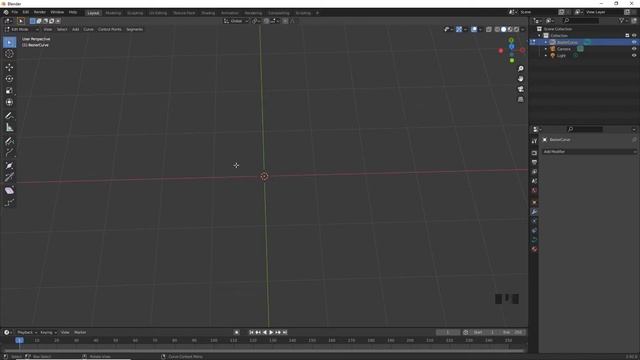Select the Radius tool

coord(9,166)
